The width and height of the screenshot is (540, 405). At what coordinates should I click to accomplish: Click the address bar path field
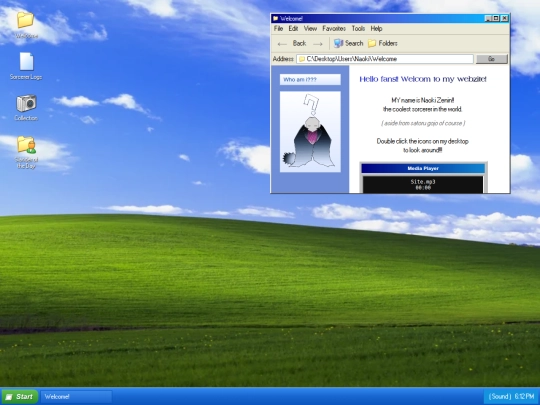[385, 59]
